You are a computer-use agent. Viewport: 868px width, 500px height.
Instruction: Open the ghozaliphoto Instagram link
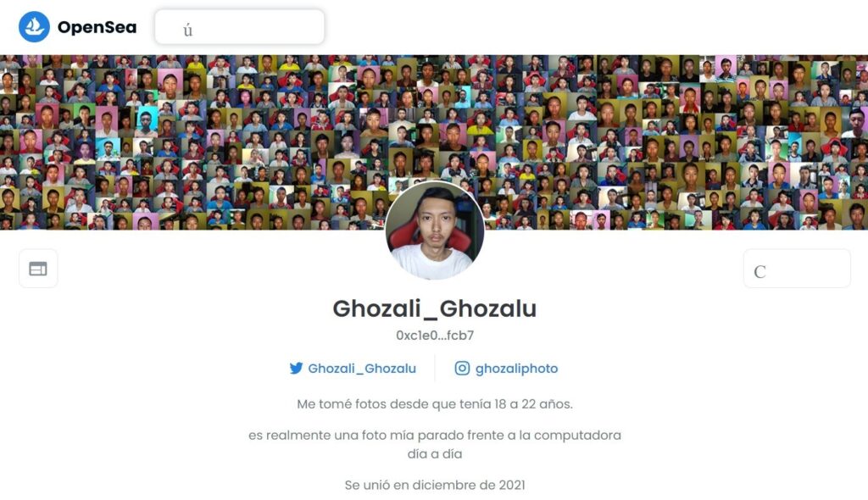coord(516,368)
